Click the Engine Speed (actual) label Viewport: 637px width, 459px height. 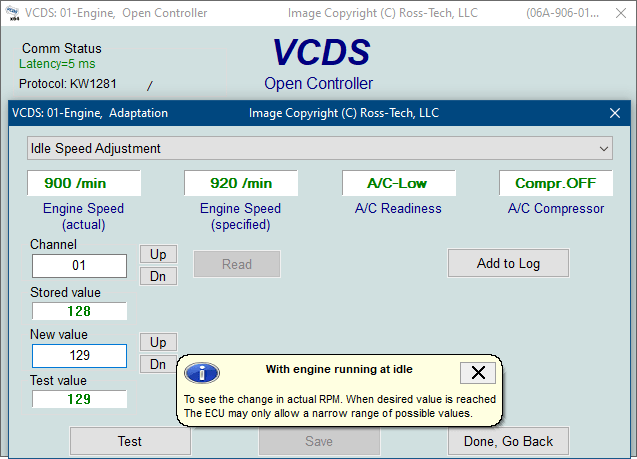tap(84, 217)
